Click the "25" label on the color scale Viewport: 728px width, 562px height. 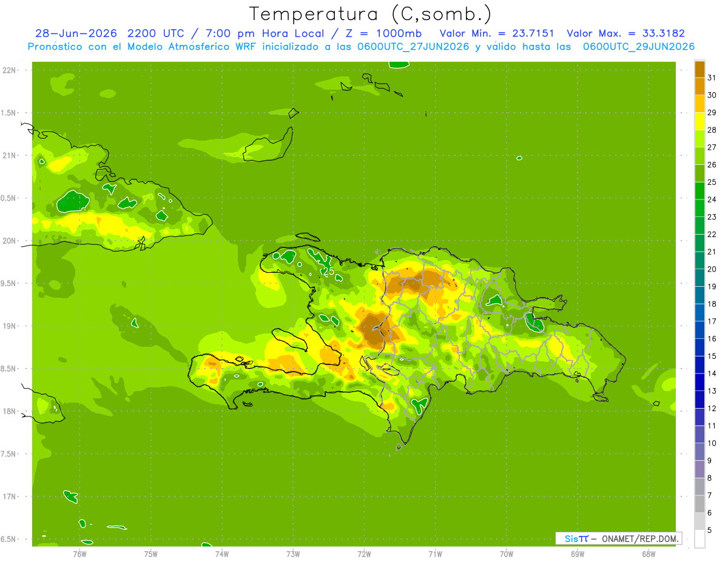tap(712, 182)
